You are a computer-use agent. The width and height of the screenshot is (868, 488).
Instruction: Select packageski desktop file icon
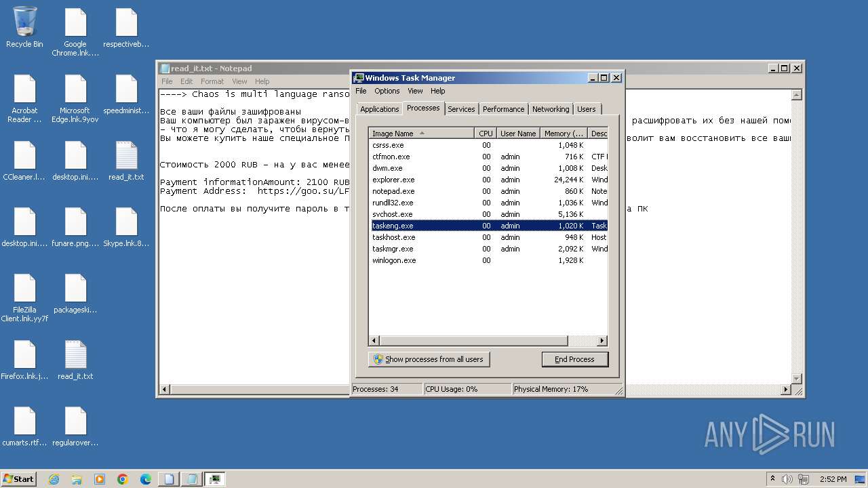(75, 293)
